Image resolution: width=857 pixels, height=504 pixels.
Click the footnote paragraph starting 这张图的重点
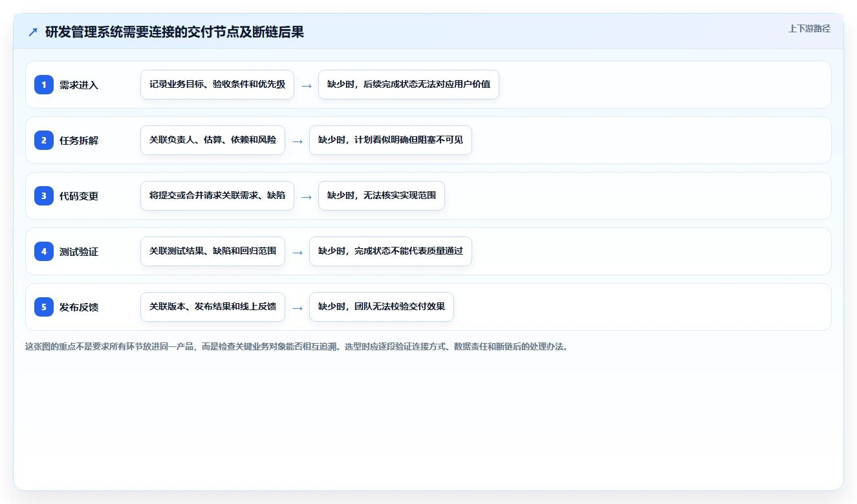(x=297, y=346)
